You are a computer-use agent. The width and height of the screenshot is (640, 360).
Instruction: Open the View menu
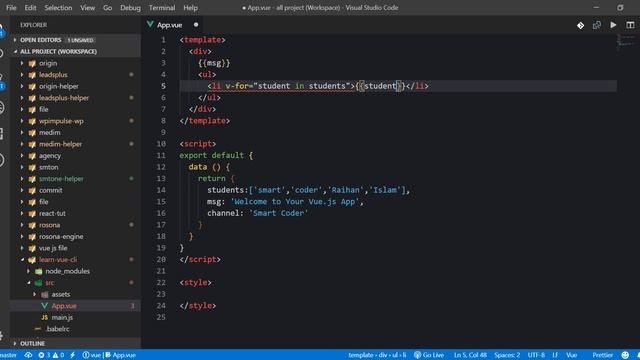[87, 7]
